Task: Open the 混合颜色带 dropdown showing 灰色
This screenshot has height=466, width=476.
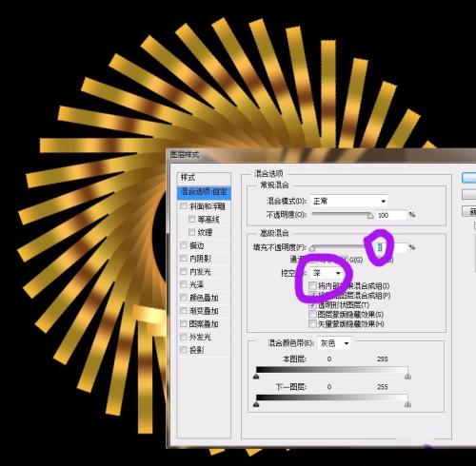Action: (x=334, y=343)
